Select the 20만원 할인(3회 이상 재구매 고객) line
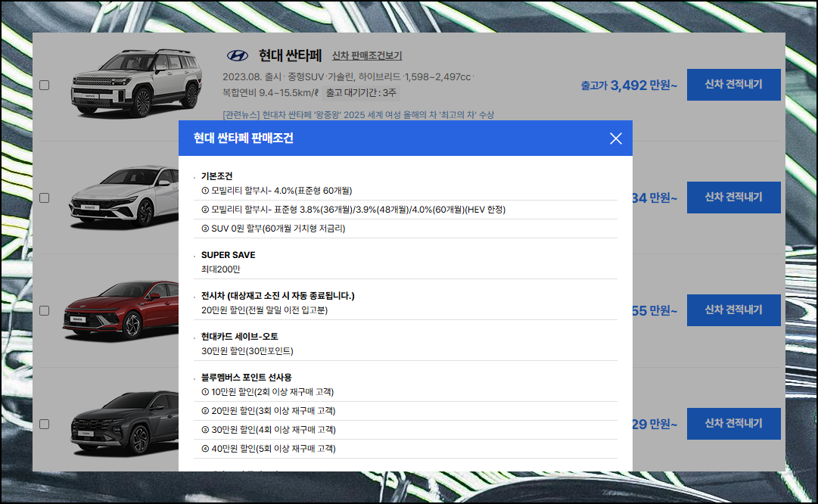 point(269,411)
